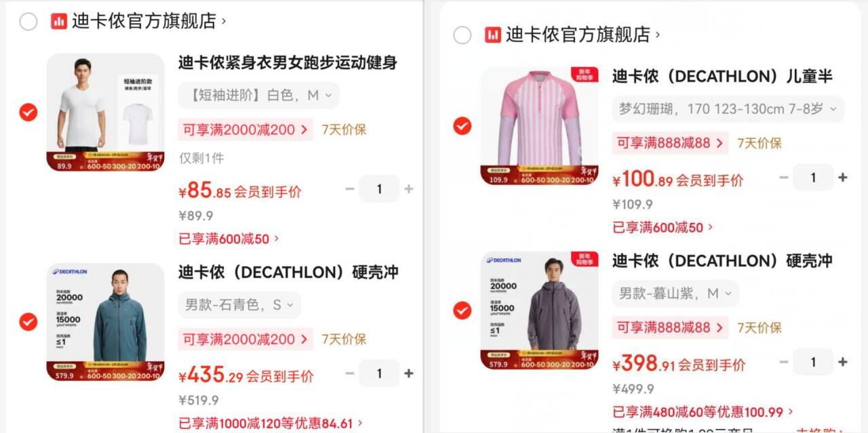The height and width of the screenshot is (433, 868).
Task: Open the 白色, M variant dropdown
Action: (x=259, y=96)
